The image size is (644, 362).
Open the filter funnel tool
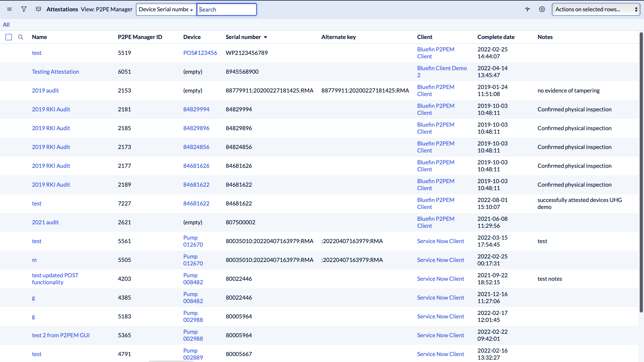point(24,9)
